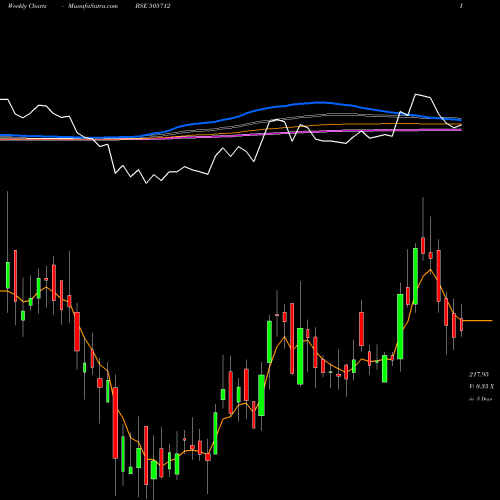Click the 'V: 0.35 X' volume text

point(482,386)
